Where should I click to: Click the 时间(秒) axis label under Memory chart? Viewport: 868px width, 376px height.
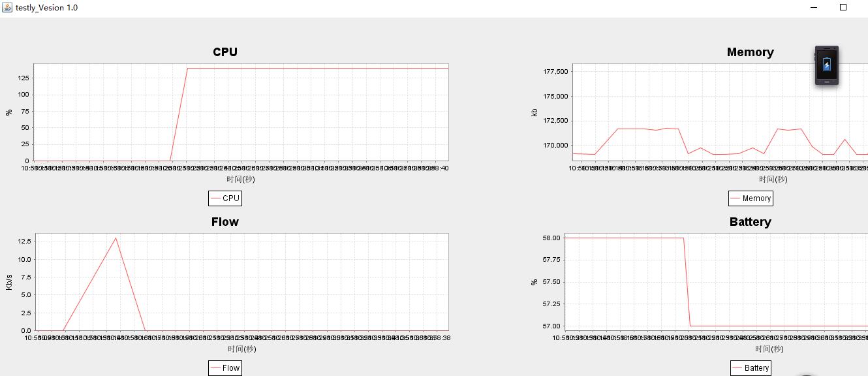pos(773,179)
